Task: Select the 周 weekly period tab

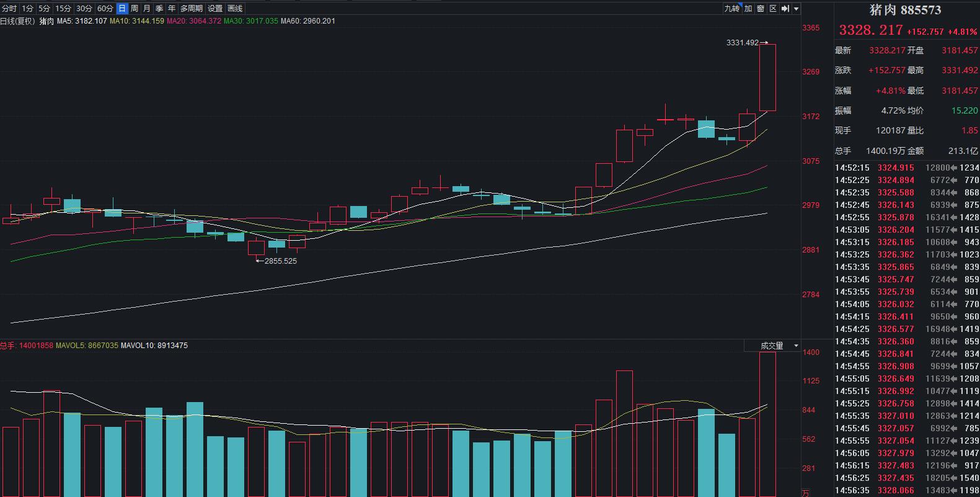Action: point(135,9)
